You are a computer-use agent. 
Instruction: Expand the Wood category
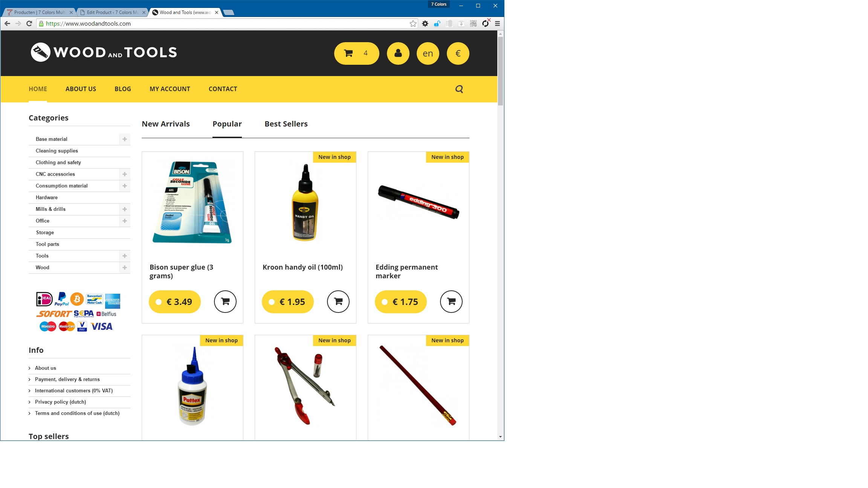[x=124, y=268]
